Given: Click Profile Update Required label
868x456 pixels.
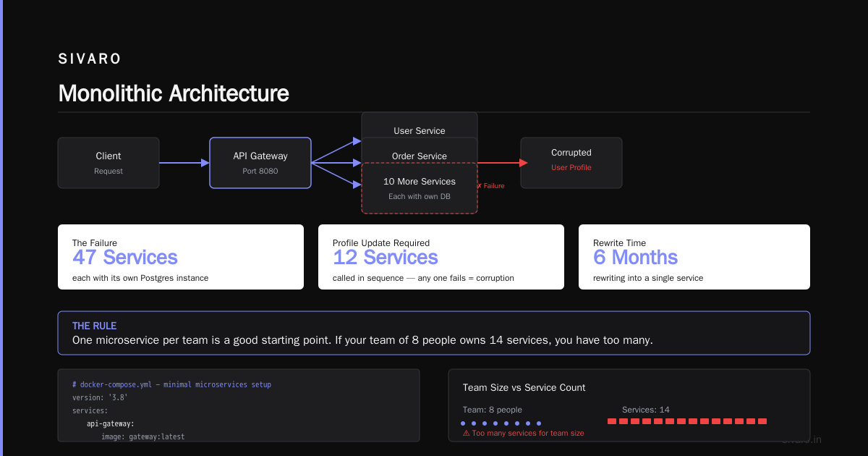Looking at the screenshot, I should 381,243.
